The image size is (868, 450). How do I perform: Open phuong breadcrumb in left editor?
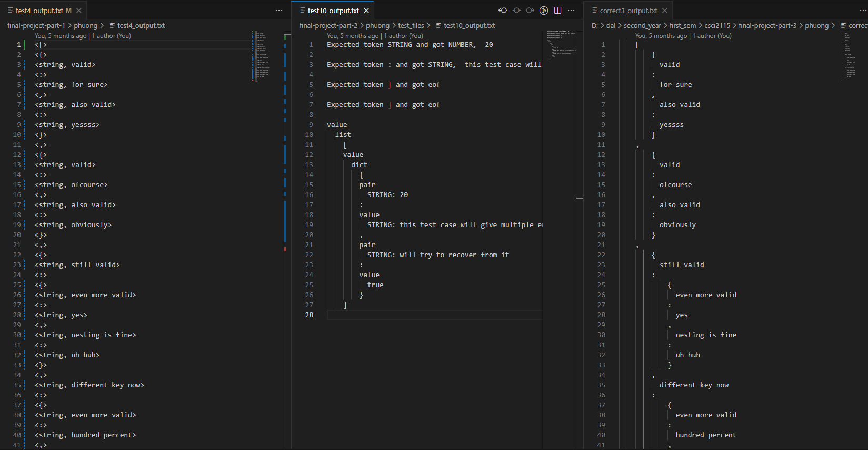pos(85,25)
